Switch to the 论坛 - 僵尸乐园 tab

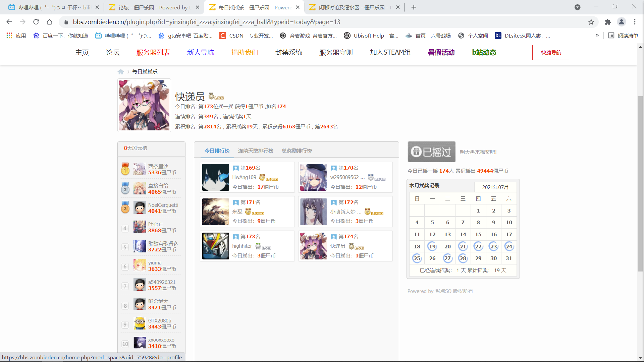coord(154,7)
